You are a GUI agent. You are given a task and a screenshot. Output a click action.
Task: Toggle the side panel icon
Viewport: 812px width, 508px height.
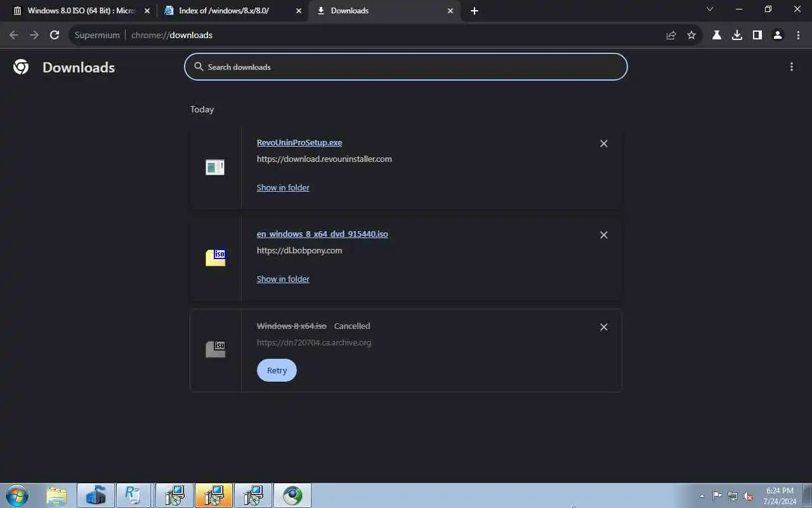[757, 35]
